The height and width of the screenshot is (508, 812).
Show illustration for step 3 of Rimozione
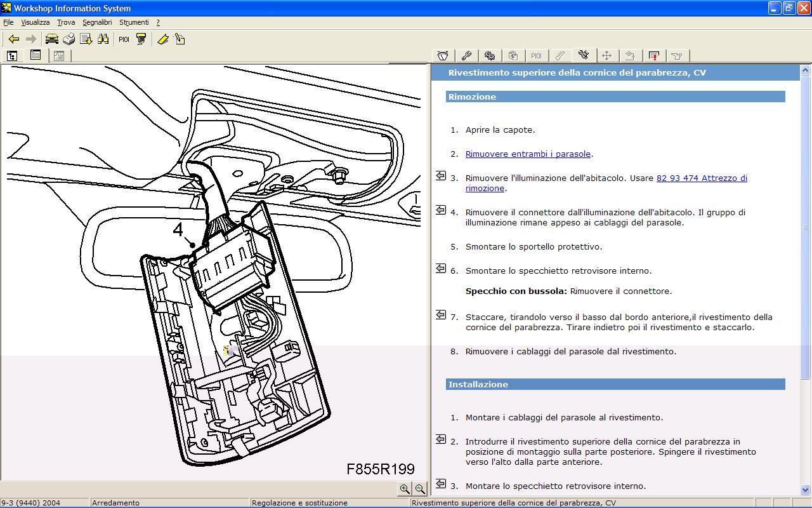tap(441, 176)
